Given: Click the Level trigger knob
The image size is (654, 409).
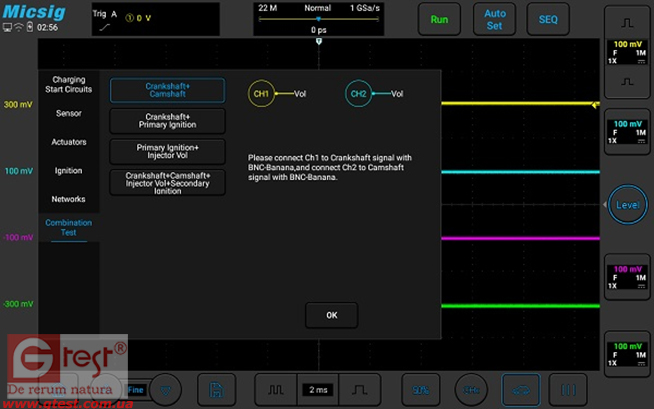Looking at the screenshot, I should (x=628, y=204).
